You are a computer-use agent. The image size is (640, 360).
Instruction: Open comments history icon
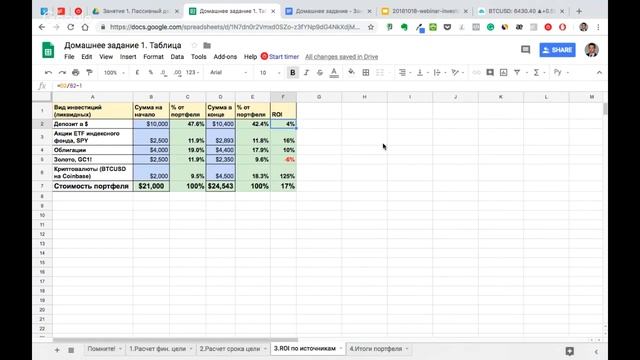point(525,50)
